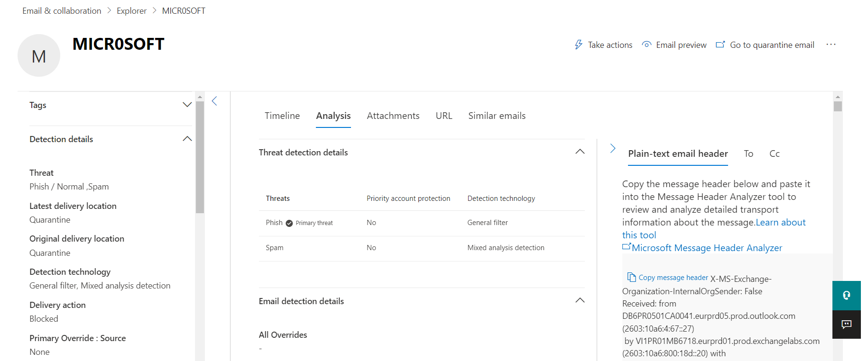Click Go to quarantine email text

point(772,45)
